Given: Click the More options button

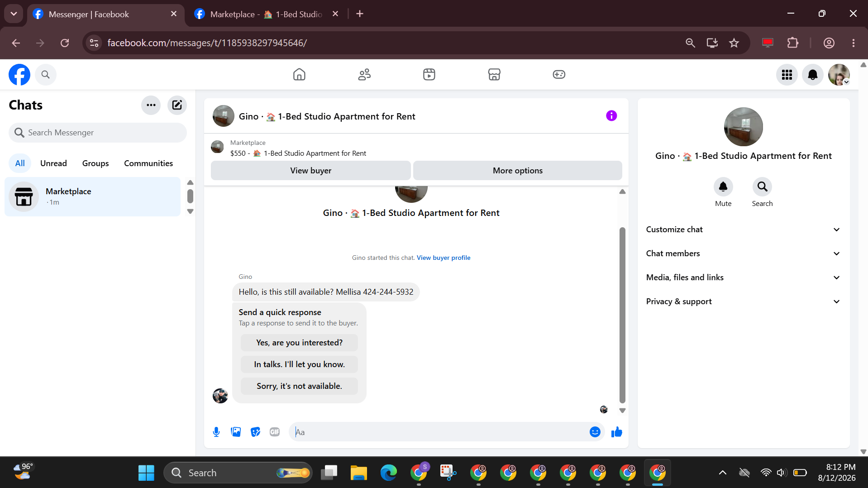Looking at the screenshot, I should coord(517,171).
